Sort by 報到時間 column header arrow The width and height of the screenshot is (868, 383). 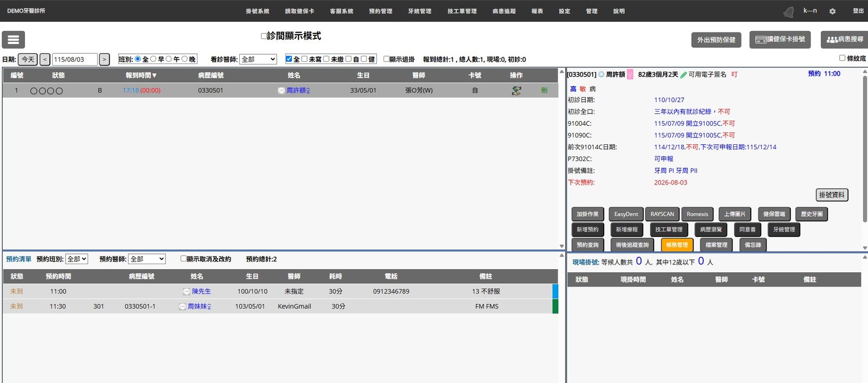(x=155, y=75)
